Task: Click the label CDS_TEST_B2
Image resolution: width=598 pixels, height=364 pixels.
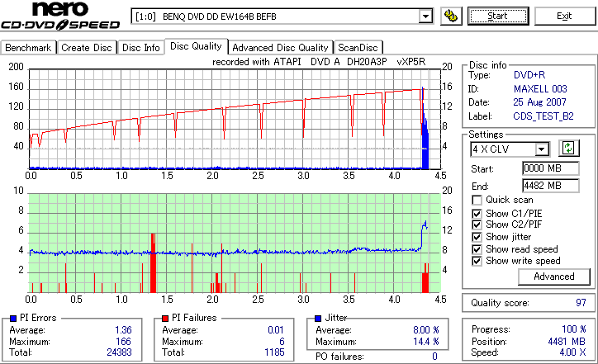Action: (543, 116)
